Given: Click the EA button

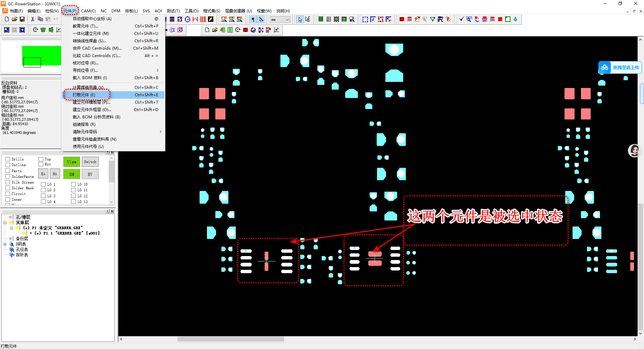Looking at the screenshot, I should tap(43, 174).
